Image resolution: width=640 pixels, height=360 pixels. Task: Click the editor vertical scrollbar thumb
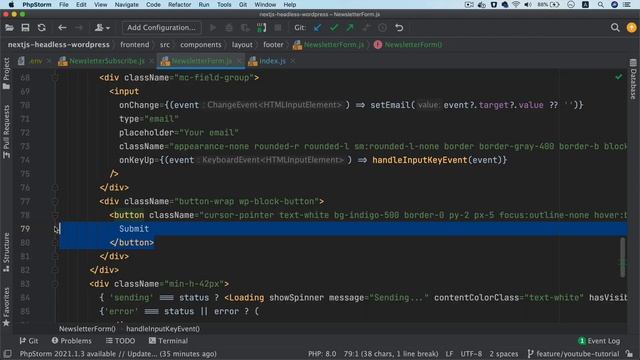[622, 258]
